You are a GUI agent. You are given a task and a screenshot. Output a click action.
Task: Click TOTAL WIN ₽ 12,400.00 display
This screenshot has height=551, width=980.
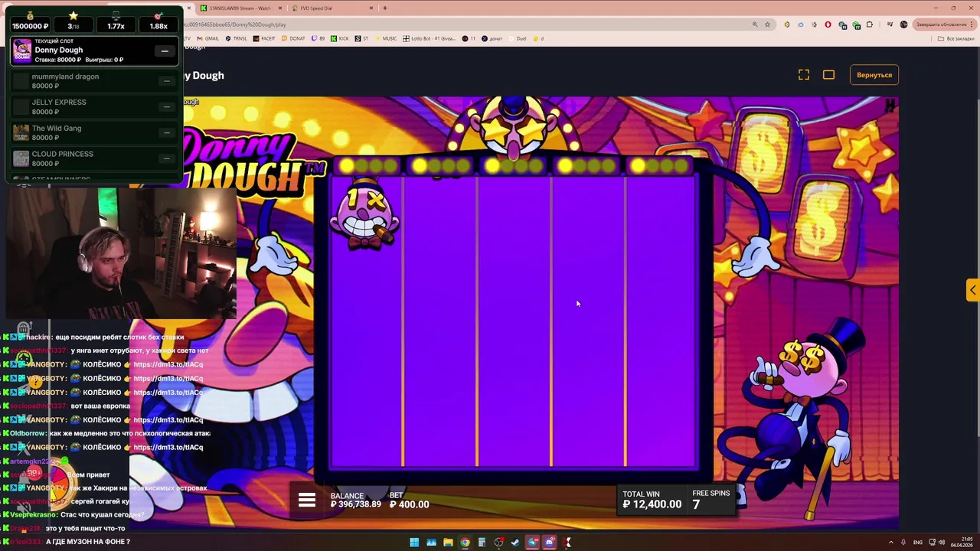(x=652, y=500)
